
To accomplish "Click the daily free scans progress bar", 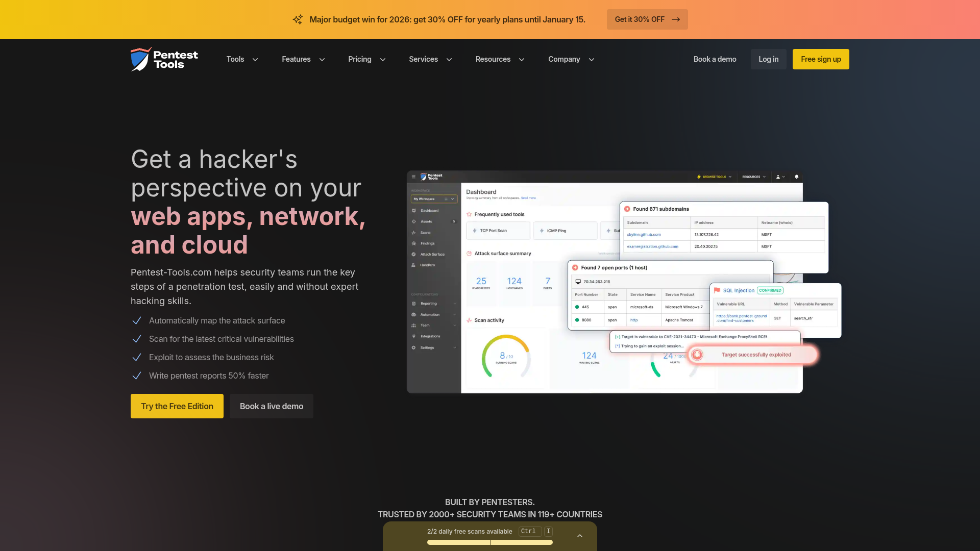I will coord(490,542).
